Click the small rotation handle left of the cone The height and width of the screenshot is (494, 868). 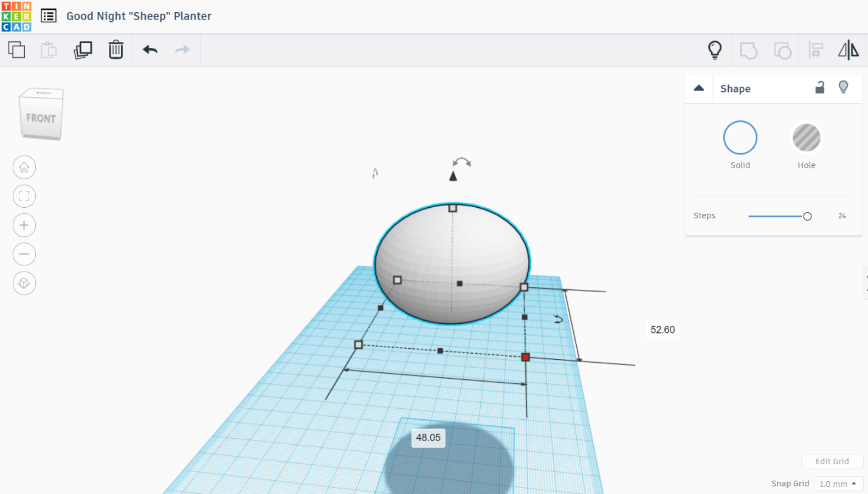(x=376, y=174)
